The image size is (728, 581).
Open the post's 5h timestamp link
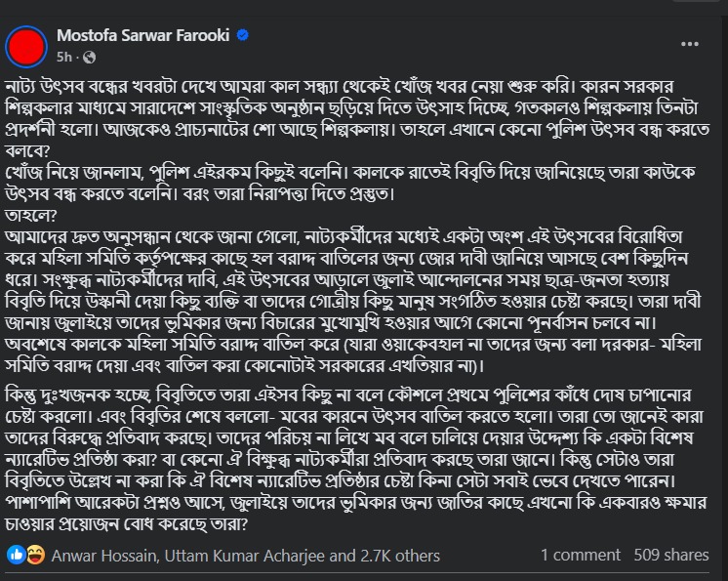tap(64, 58)
